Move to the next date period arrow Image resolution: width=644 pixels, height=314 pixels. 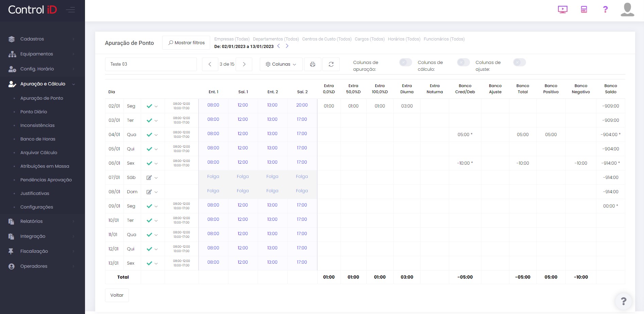click(287, 46)
